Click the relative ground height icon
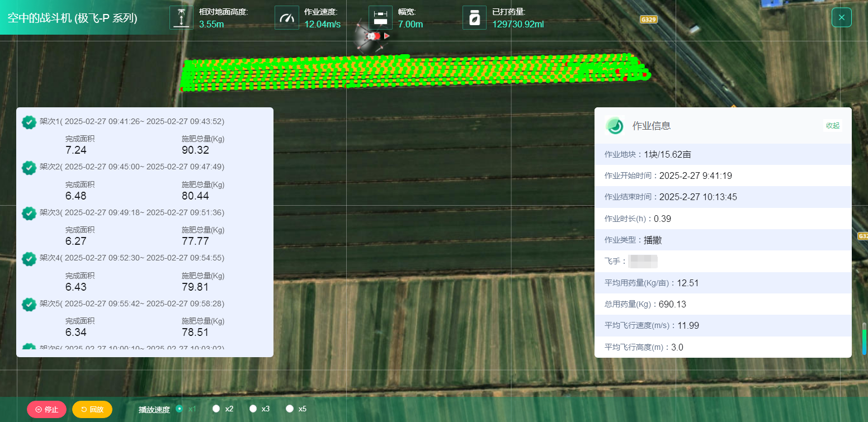Image resolution: width=868 pixels, height=422 pixels. (x=181, y=17)
